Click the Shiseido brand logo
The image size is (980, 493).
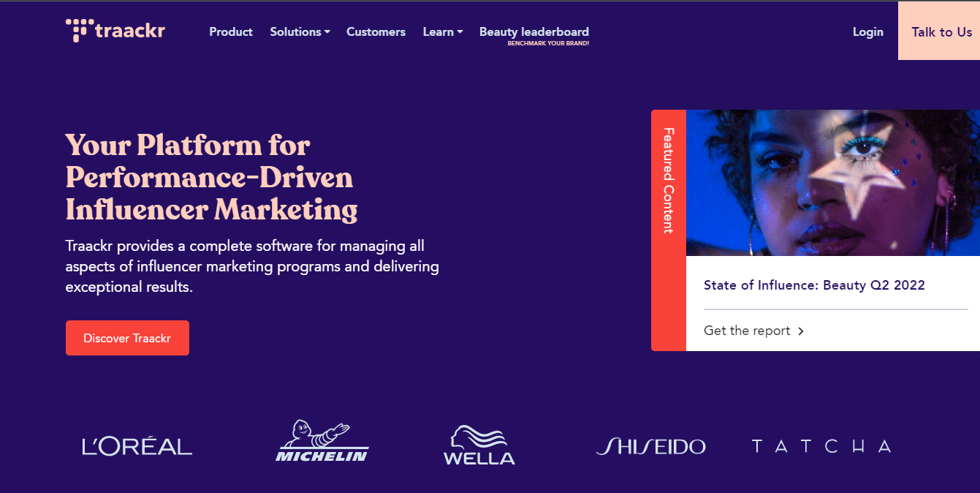pos(651,446)
